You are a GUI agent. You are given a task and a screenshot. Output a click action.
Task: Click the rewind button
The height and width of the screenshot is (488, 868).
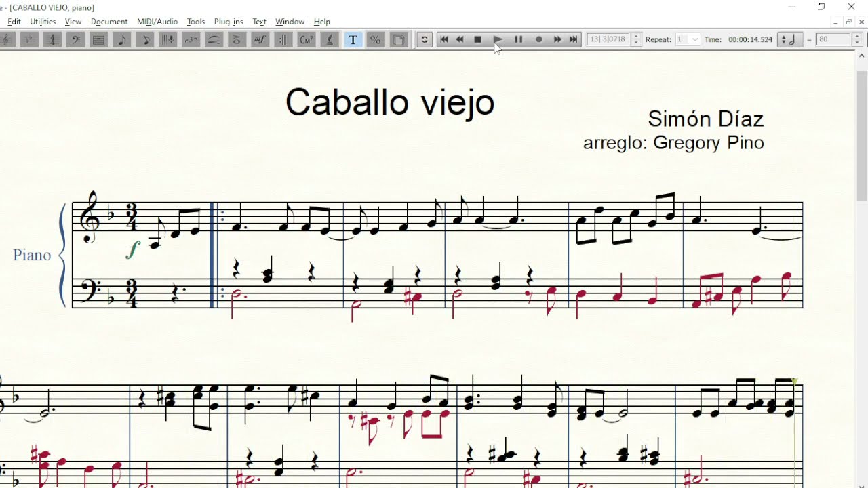[x=460, y=39]
